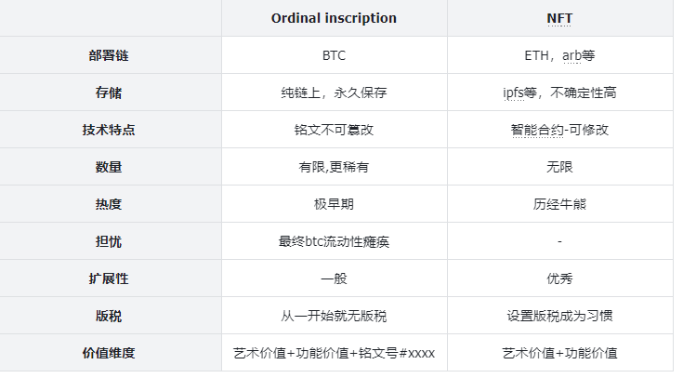Click the 艺术价值+功能价值+铭文号#xxxx cell

click(x=334, y=353)
